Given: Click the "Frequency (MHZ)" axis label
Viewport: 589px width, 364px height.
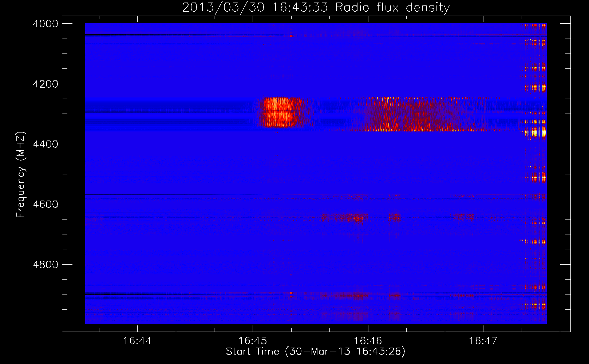Looking at the screenshot, I should [x=21, y=175].
